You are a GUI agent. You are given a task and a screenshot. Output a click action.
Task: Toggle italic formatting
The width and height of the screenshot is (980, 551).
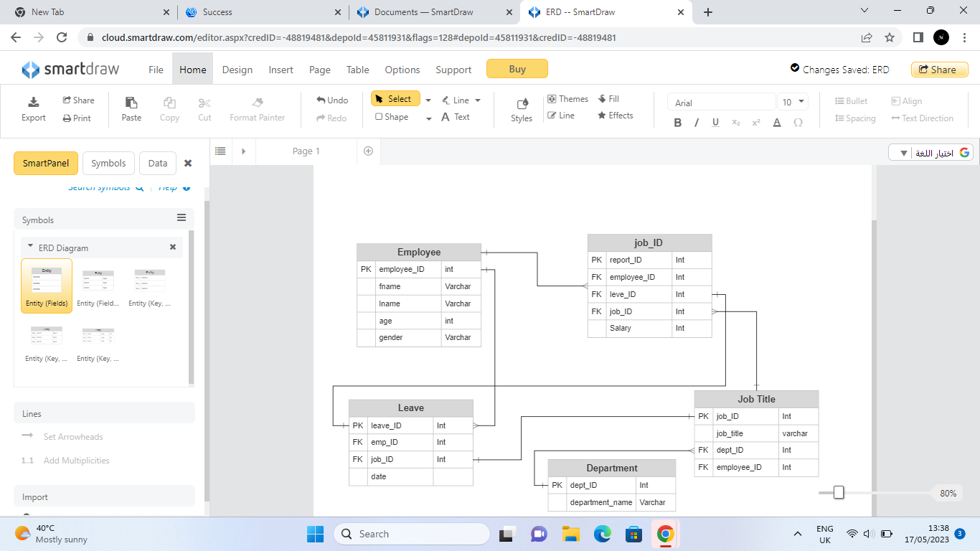[697, 123]
